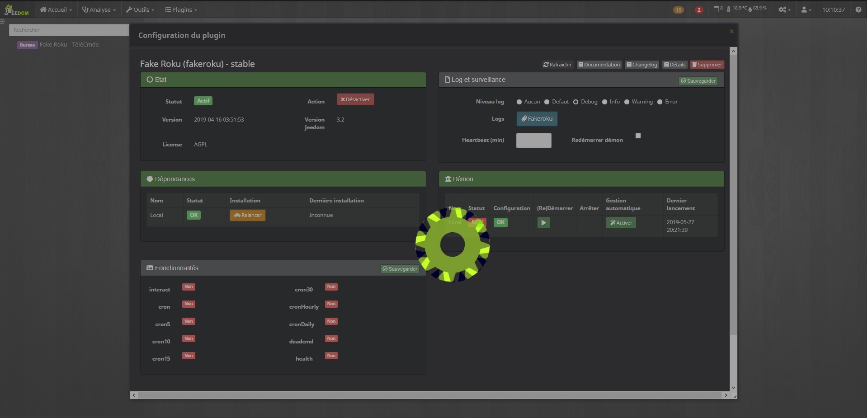Viewport: 868px width, 418px height.
Task: Click the humidity droplet summary
Action: click(758, 9)
